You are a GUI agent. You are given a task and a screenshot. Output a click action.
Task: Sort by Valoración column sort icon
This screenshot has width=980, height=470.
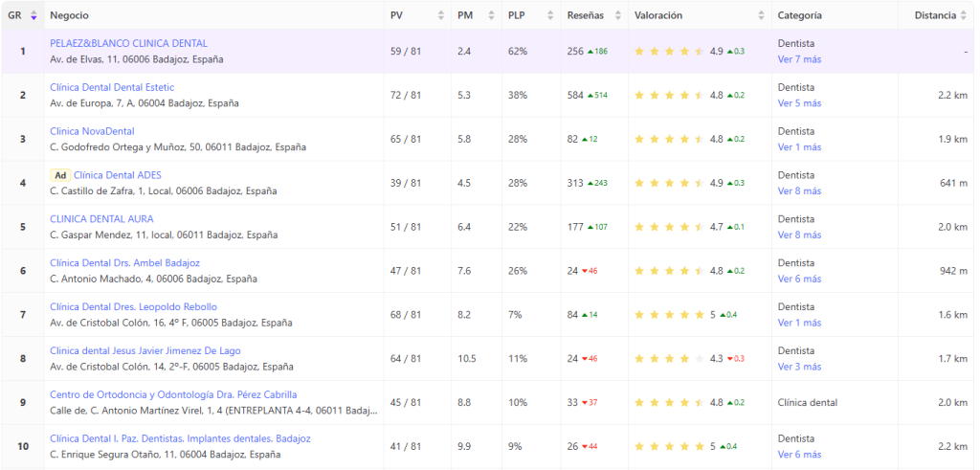pyautogui.click(x=761, y=15)
